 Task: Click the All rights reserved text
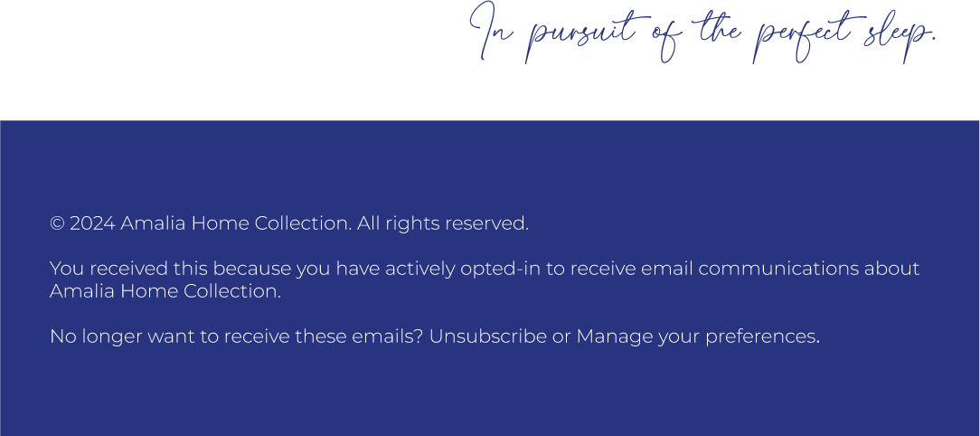pos(442,223)
